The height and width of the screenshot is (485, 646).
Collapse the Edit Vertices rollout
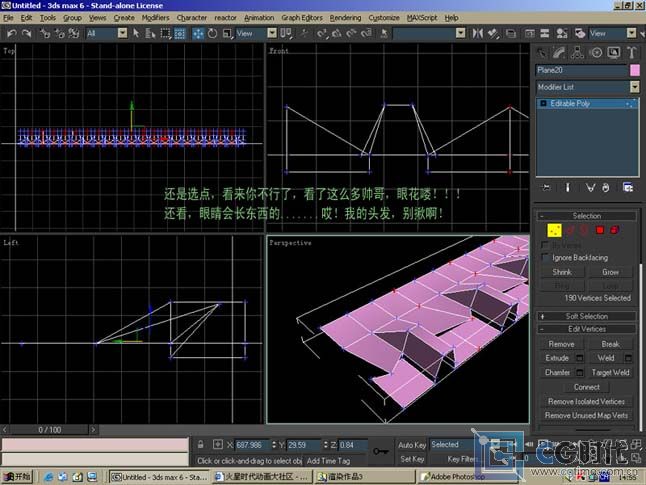[587, 329]
